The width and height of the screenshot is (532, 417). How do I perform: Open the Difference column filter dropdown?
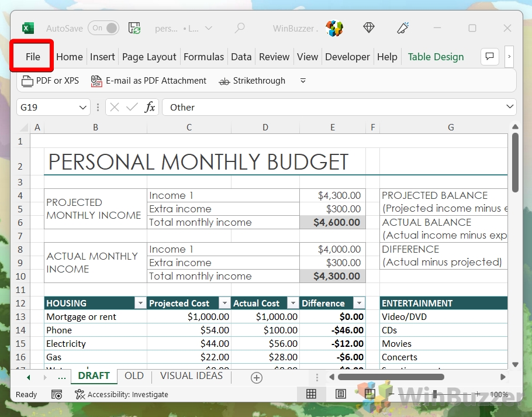coord(358,302)
